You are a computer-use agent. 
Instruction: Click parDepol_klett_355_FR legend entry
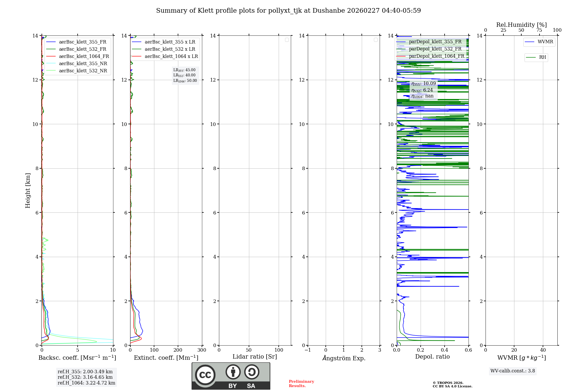(435, 42)
